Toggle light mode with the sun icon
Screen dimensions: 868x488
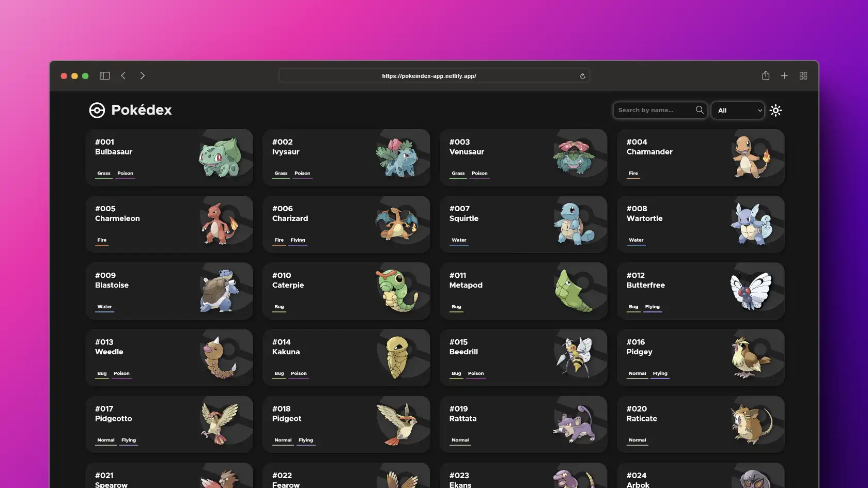pyautogui.click(x=776, y=110)
